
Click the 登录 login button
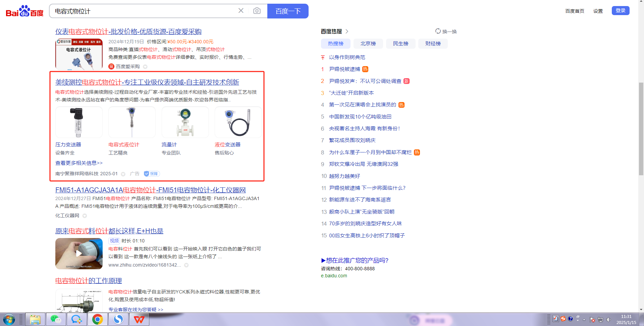(x=621, y=10)
